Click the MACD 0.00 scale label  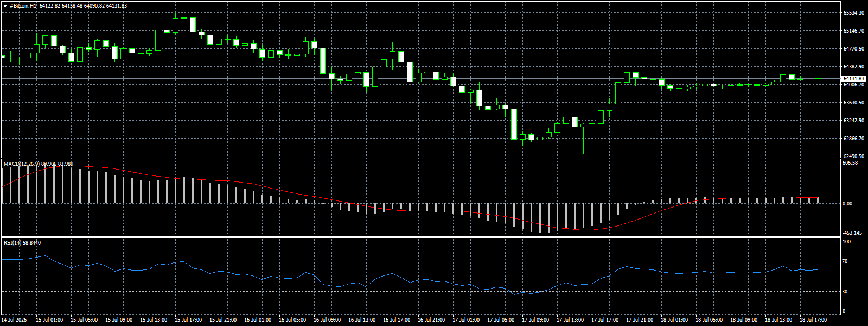pos(848,203)
